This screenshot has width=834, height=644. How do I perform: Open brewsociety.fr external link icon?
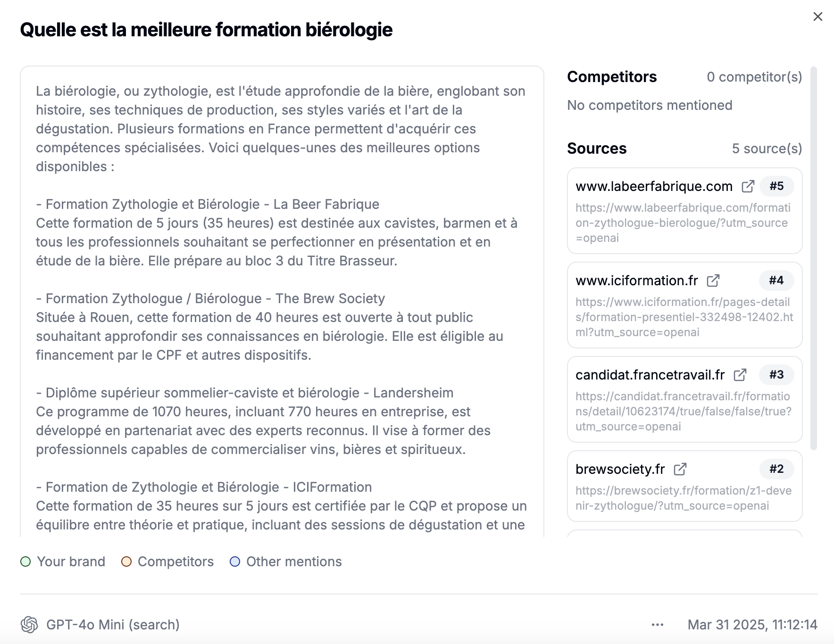[x=680, y=469]
